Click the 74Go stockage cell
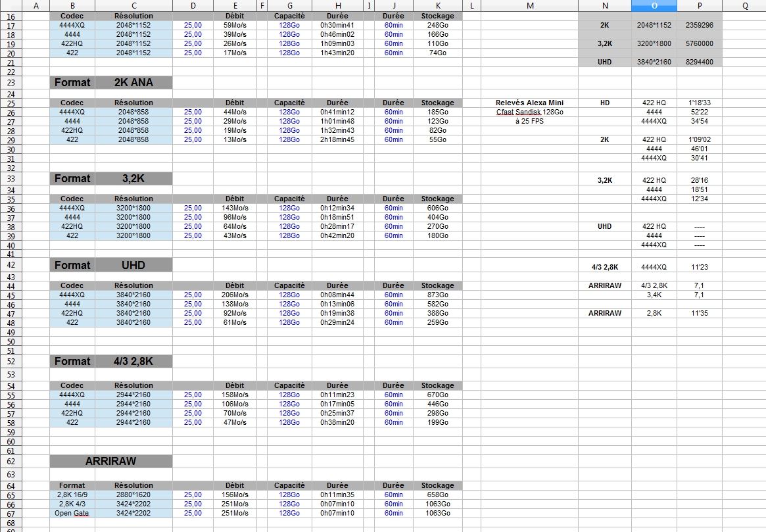Screen dimensions: 766x532 click(x=438, y=53)
